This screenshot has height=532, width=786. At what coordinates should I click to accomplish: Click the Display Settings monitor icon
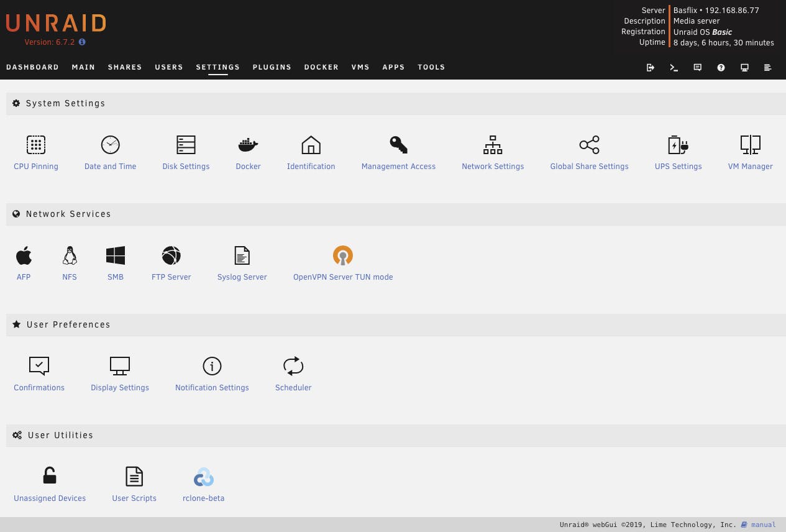120,366
